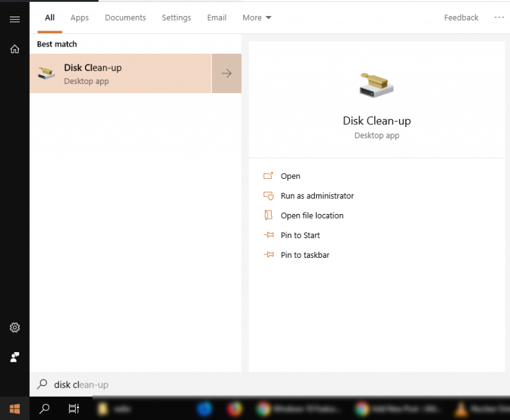Image resolution: width=510 pixels, height=420 pixels.
Task: Click the feedback person icon in the sidebar
Action: point(15,357)
